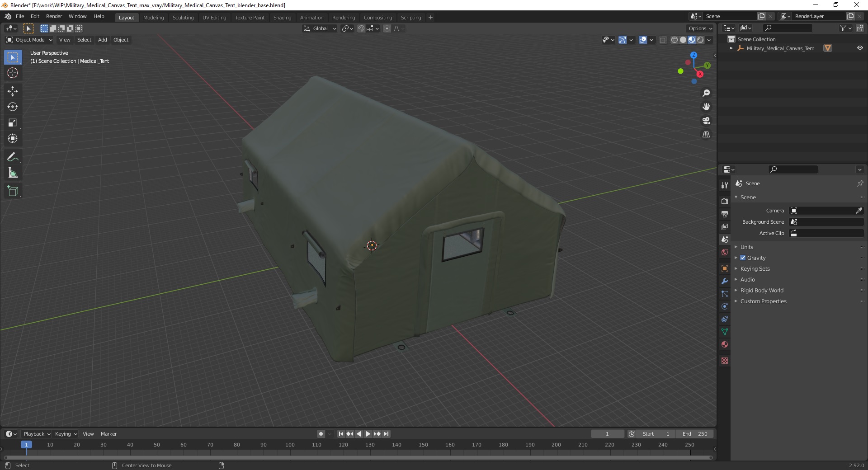The image size is (868, 470).
Task: Click outliner search field
Action: coord(787,28)
